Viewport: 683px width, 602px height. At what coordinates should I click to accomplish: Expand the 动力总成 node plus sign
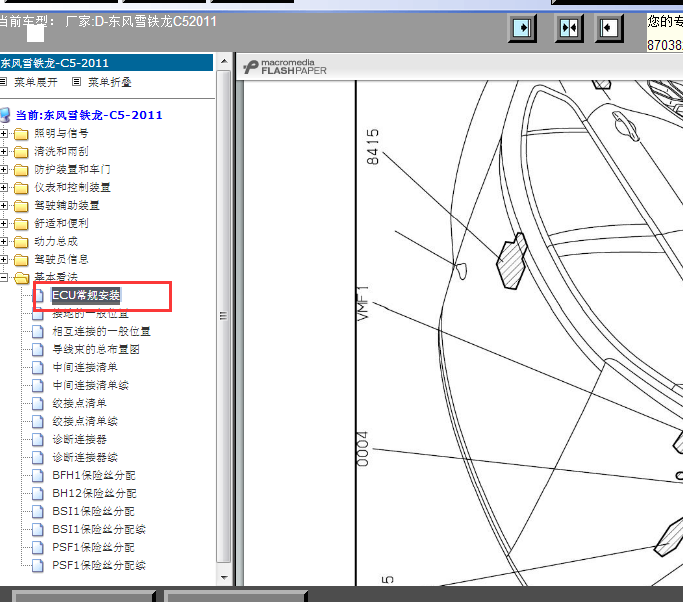coord(3,242)
